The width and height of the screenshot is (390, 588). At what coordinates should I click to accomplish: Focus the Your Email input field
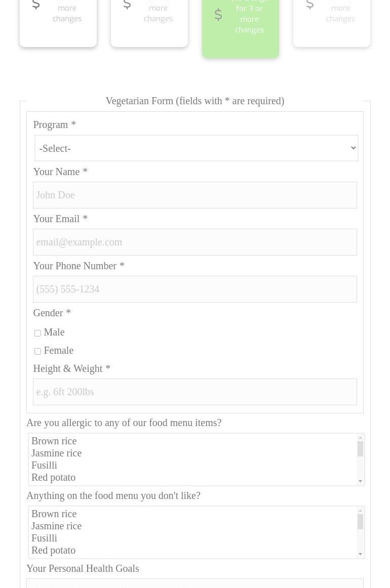point(194,242)
